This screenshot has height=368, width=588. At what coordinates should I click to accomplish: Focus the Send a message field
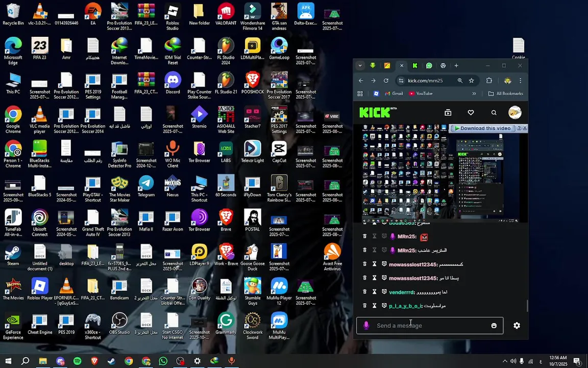(430, 326)
